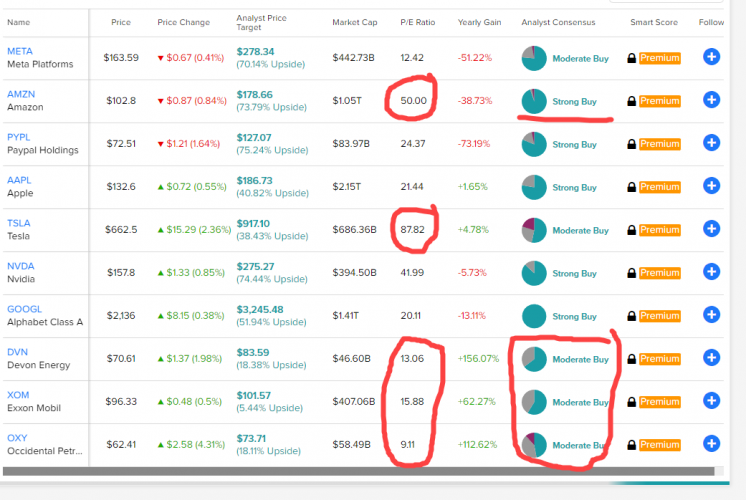Click Tesla P/E ratio value 87.82
The width and height of the screenshot is (746, 500).
412,229
